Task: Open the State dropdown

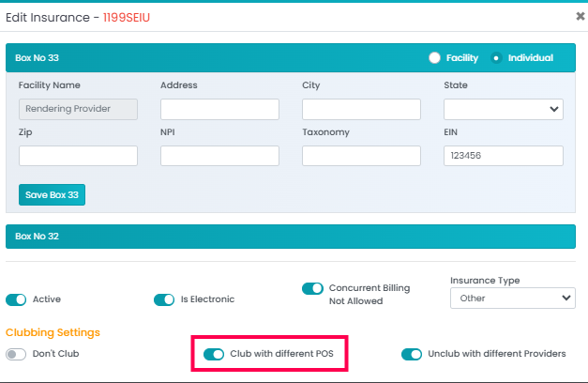Action: pos(503,109)
